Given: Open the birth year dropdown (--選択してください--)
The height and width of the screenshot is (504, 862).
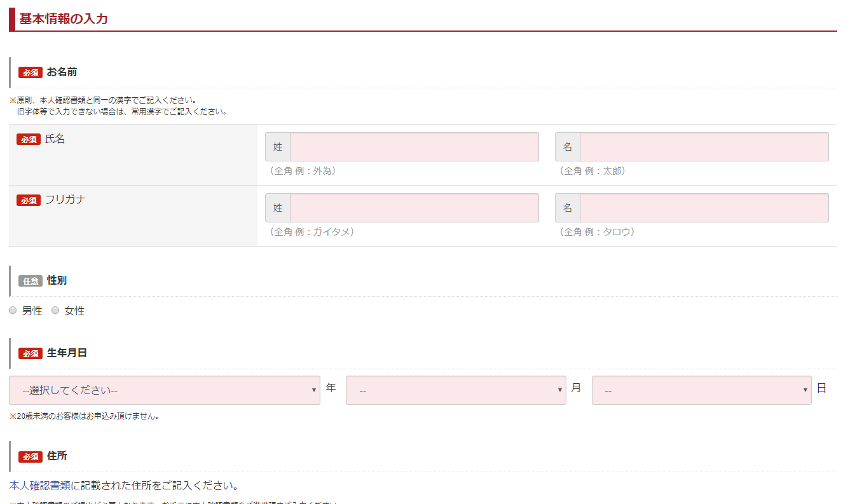Looking at the screenshot, I should [165, 390].
